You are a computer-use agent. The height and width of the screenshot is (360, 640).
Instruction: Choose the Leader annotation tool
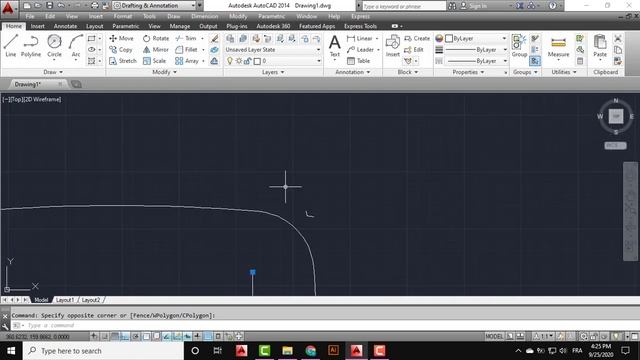pos(360,49)
